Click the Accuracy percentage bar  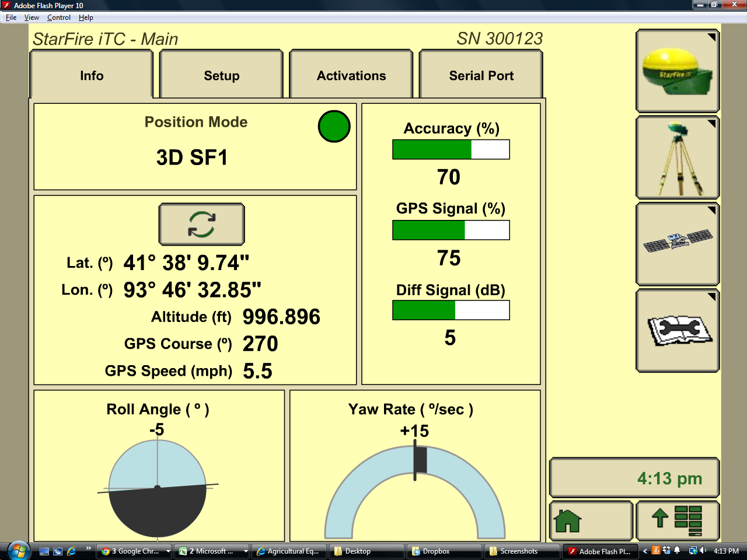[451, 149]
